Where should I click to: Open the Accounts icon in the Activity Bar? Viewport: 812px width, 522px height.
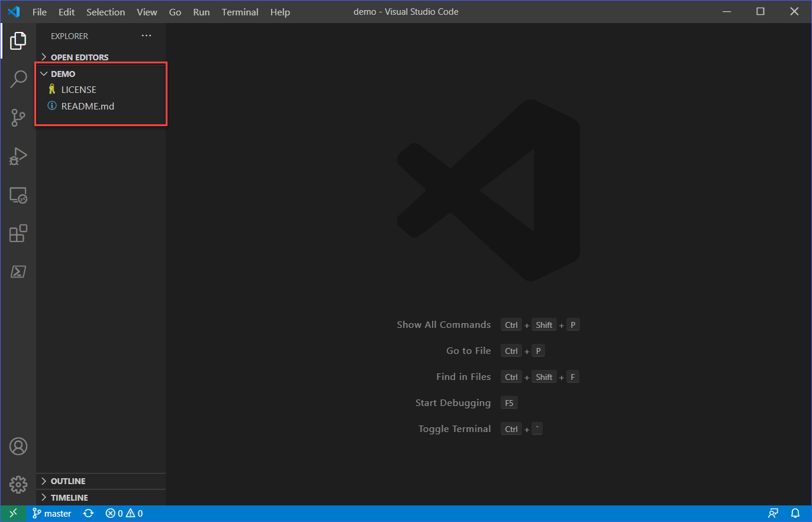click(18, 446)
